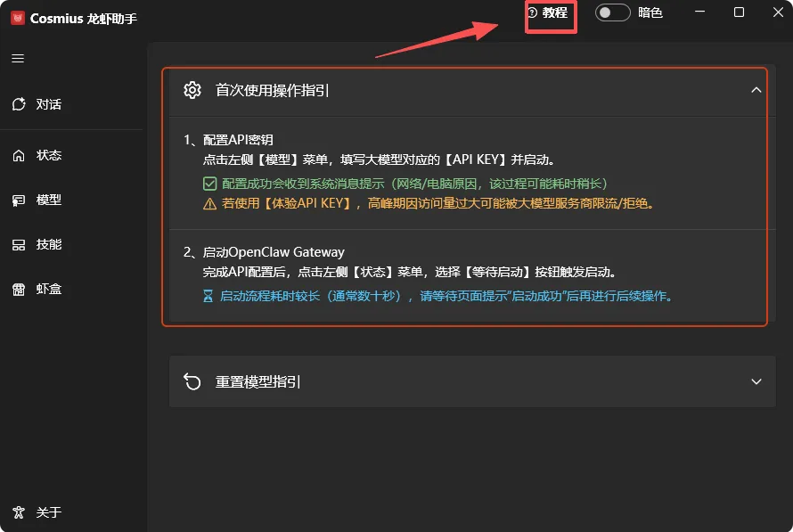Toggle the 暗色 dark mode switch

click(x=612, y=12)
